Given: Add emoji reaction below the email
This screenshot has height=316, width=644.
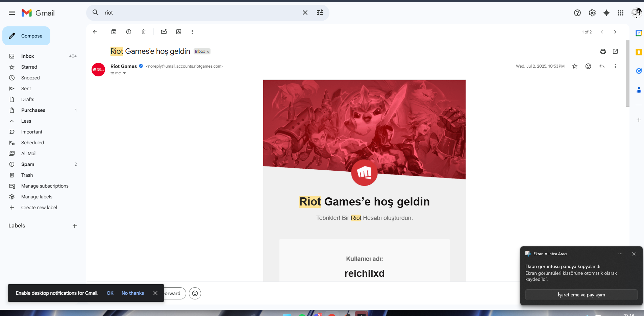Looking at the screenshot, I should pos(195,293).
